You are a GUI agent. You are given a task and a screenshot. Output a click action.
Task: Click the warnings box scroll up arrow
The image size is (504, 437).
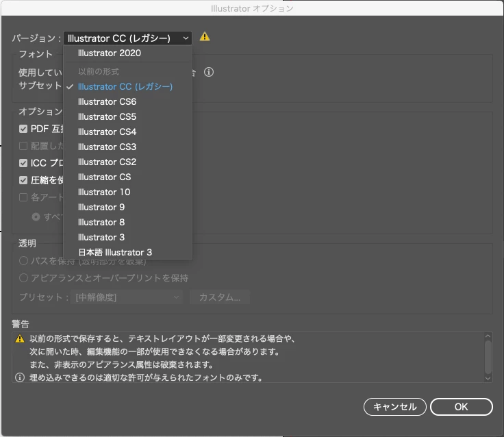click(488, 336)
